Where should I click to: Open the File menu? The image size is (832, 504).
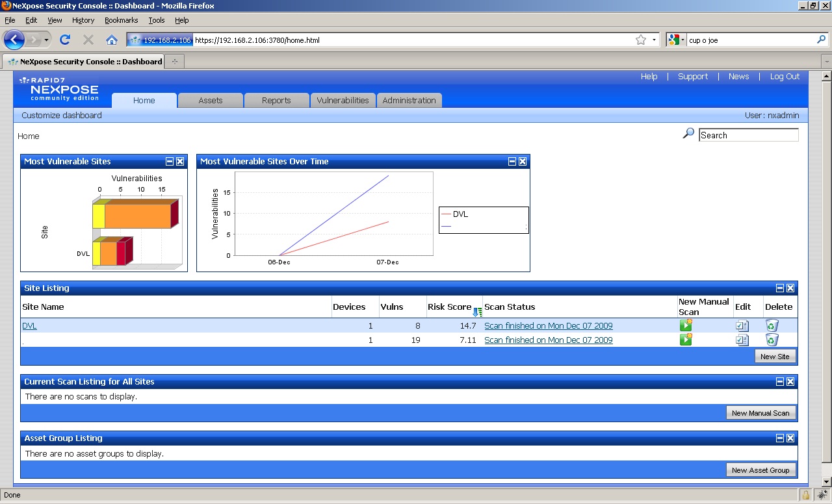[10, 20]
